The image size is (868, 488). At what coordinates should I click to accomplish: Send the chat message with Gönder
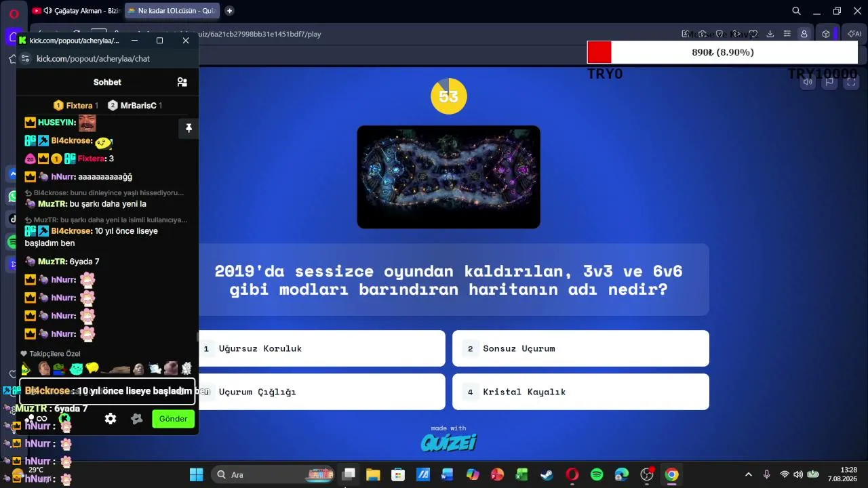point(173,419)
